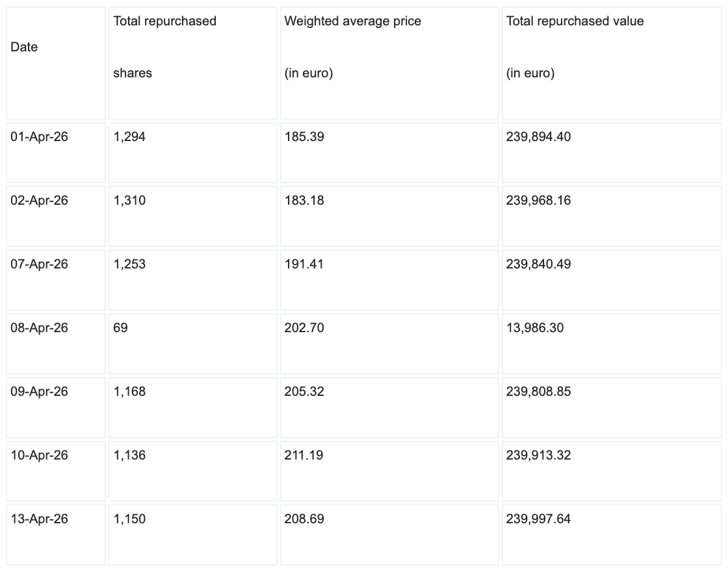
Task: Click the 208.69 price cell
Action: 389,535
